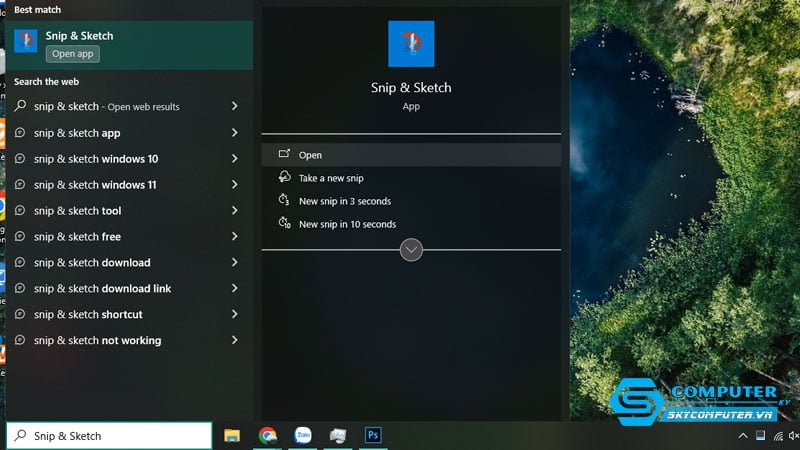Choose Take a new snip
This screenshot has width=800, height=450.
click(x=411, y=178)
